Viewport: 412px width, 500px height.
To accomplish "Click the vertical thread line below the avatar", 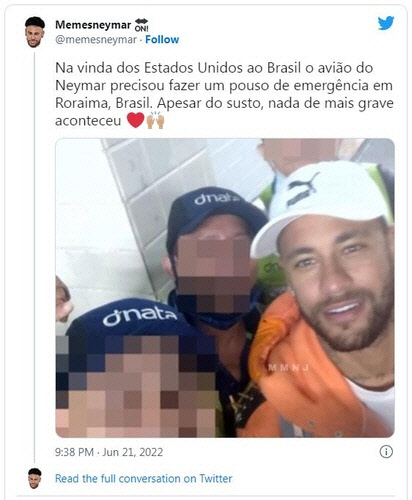I will point(34,257).
